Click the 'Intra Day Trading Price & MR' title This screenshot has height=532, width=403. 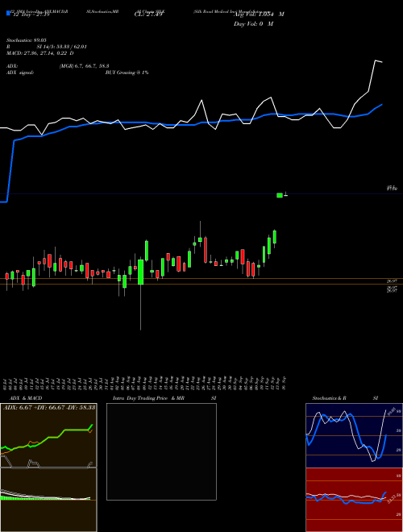coord(148,398)
